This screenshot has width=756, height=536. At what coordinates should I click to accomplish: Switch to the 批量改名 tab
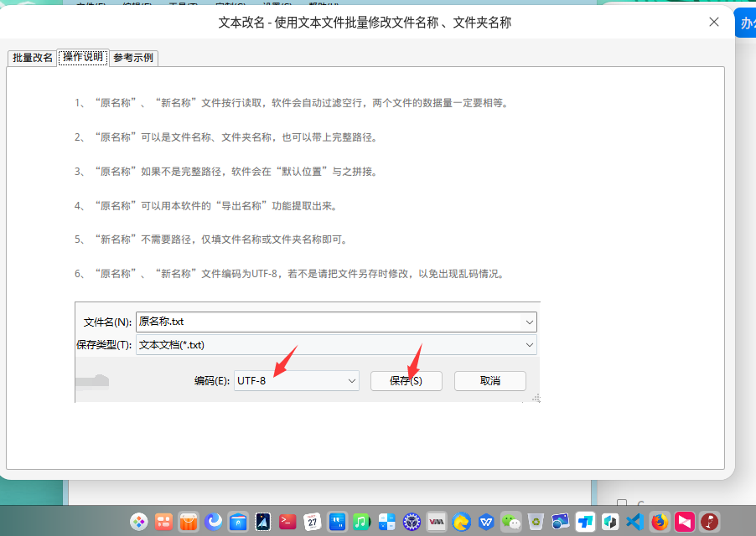click(33, 58)
